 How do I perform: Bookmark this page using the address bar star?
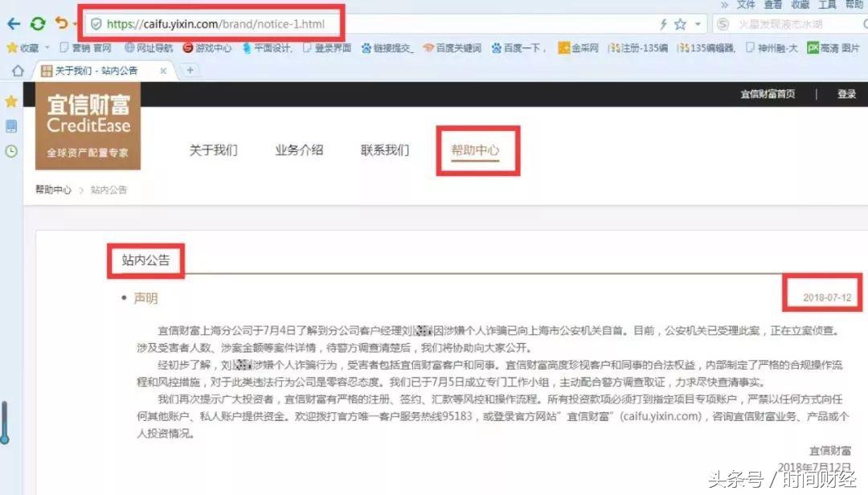click(681, 23)
